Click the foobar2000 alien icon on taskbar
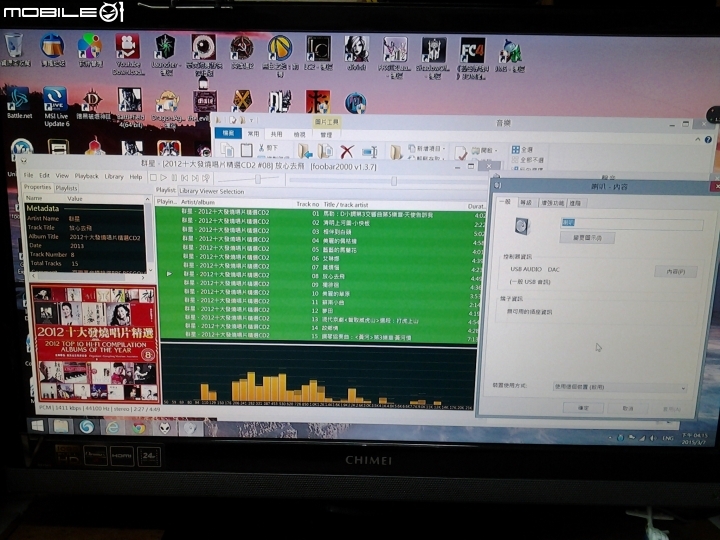This screenshot has width=720, height=540. (165, 428)
